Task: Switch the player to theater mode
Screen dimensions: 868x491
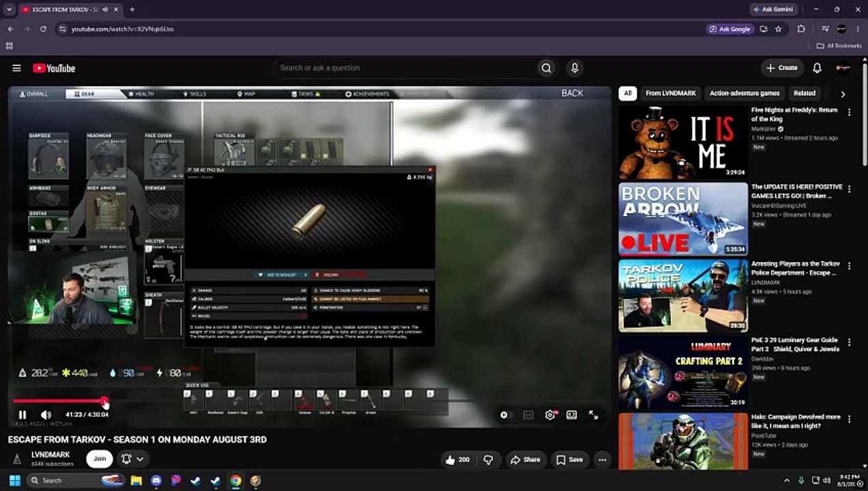Action: pos(572,415)
